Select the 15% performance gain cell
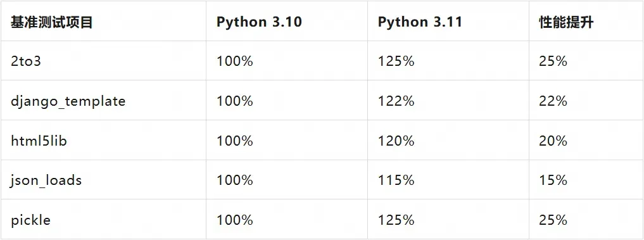The image size is (644, 240). pos(553,180)
